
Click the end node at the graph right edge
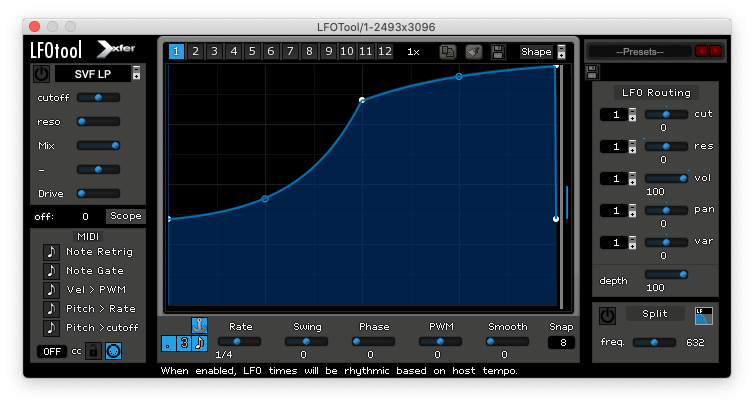(556, 219)
